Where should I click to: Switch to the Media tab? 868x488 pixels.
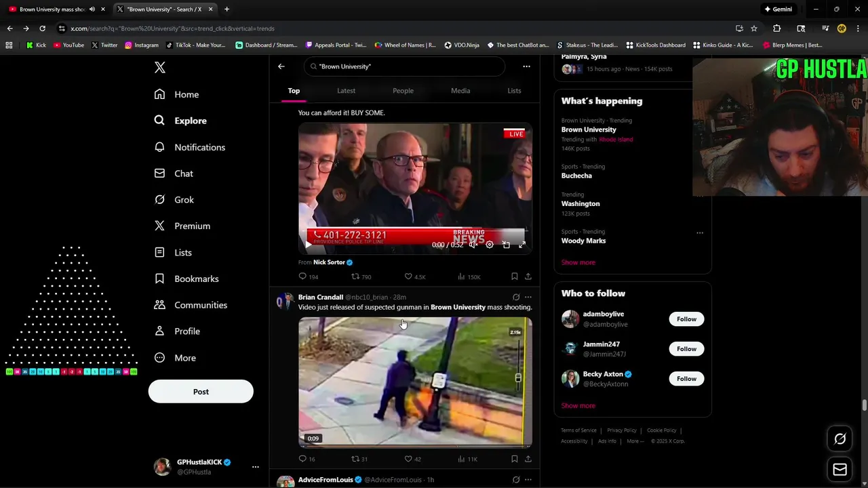(x=460, y=91)
